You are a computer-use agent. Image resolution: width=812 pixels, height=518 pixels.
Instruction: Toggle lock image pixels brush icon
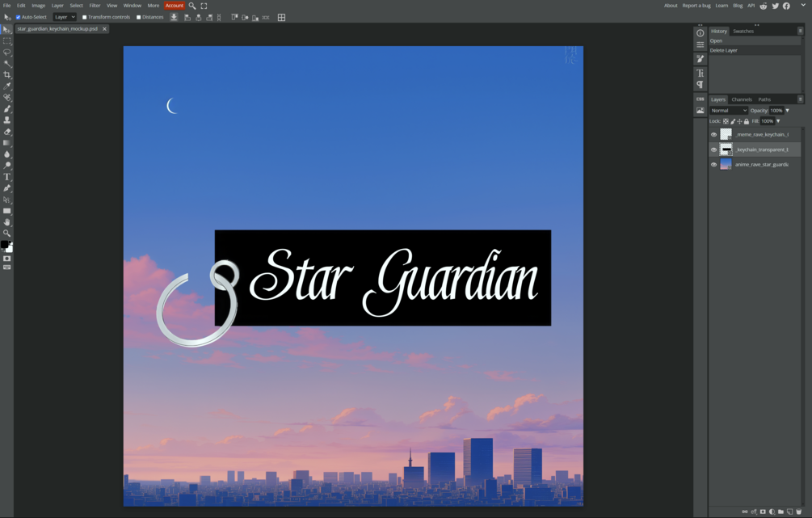coord(733,121)
